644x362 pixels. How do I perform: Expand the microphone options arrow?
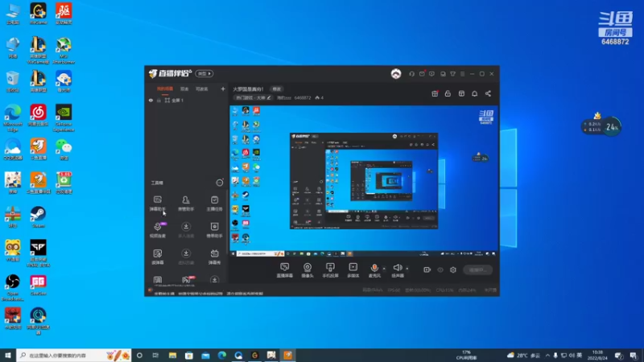point(384,269)
